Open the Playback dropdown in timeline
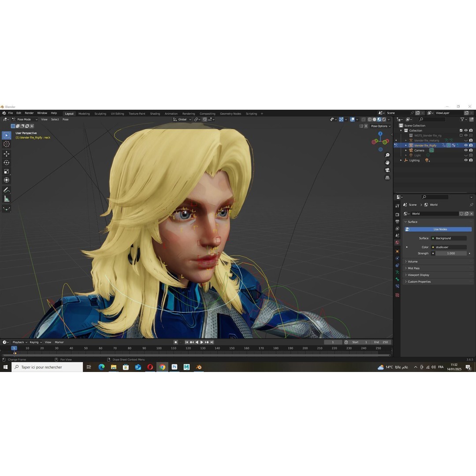 coord(20,342)
